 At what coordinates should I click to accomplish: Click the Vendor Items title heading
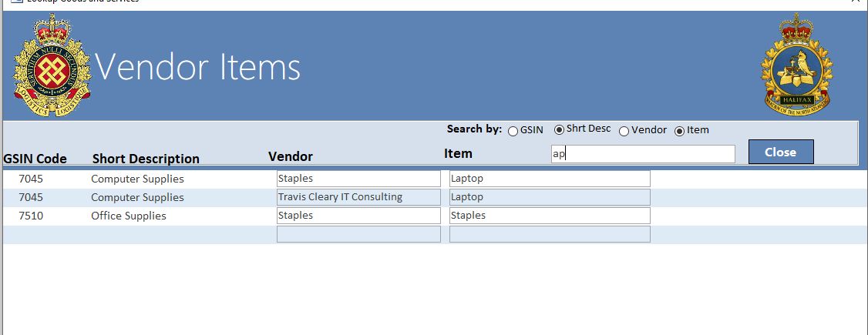coord(198,67)
